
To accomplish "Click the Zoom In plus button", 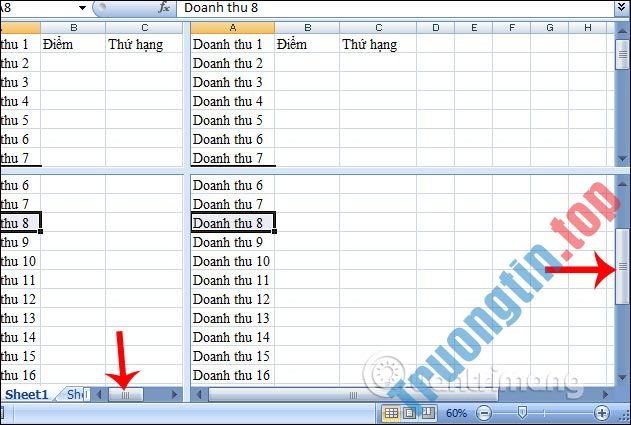I will pyautogui.click(x=602, y=413).
